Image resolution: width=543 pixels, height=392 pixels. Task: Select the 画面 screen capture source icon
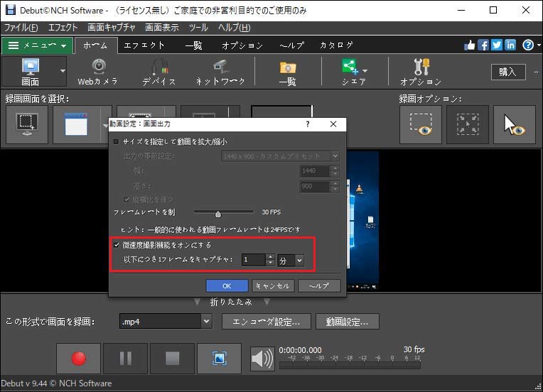point(30,71)
